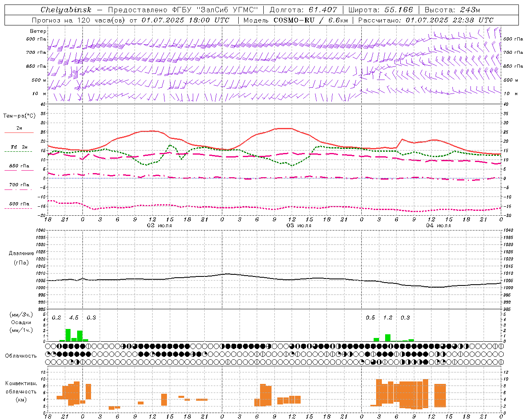Click the '0.5' three-hour precipitation total
The image size is (525, 420).
coord(370,317)
